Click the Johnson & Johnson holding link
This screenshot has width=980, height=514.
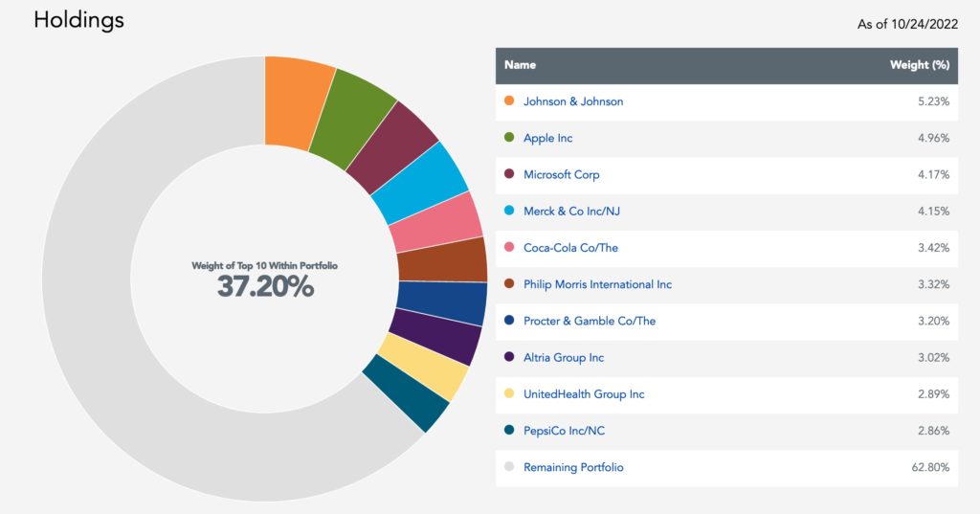573,101
